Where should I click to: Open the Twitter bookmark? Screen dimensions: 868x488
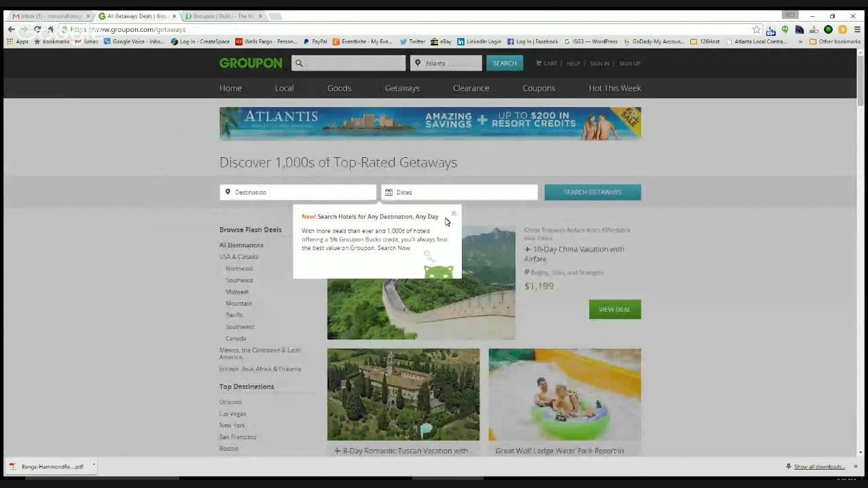coord(412,42)
